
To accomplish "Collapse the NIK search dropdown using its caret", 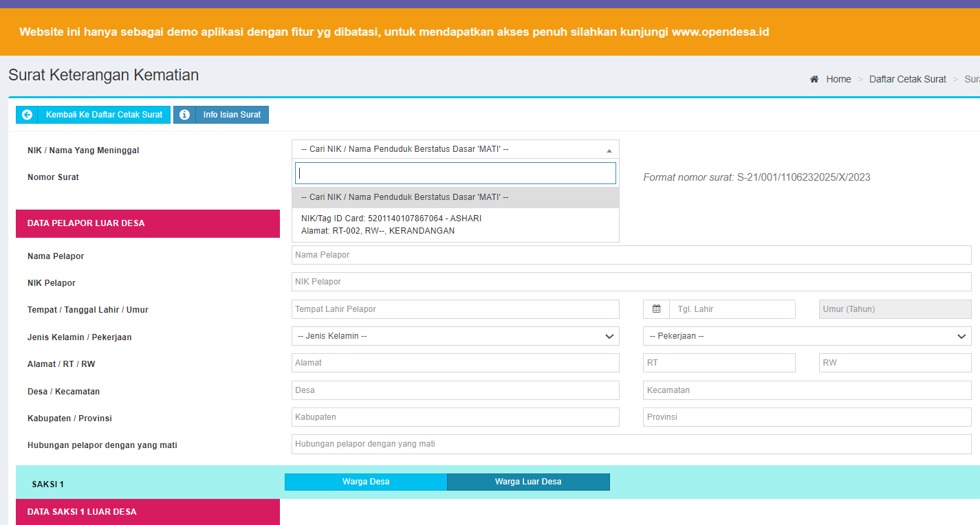I will pos(609,148).
